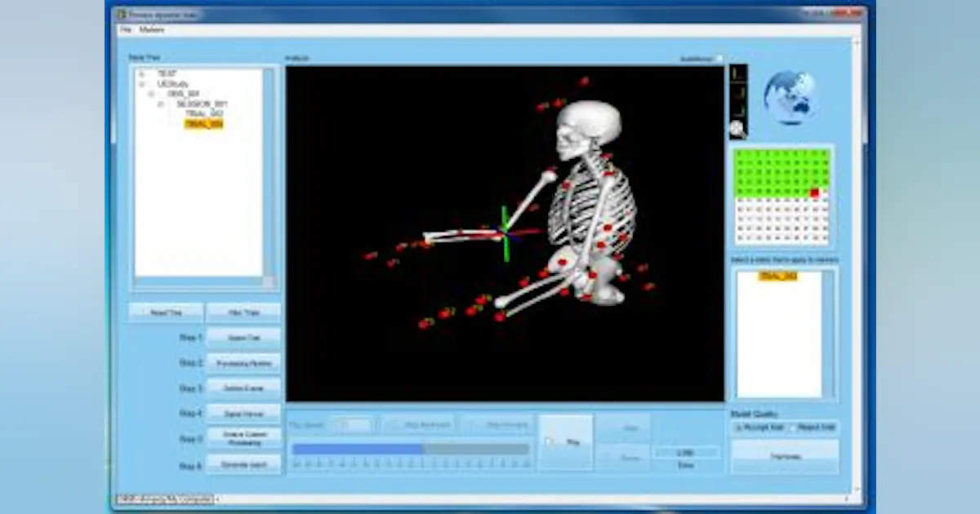This screenshot has width=980, height=514.
Task: Open the Markers menu
Action: [x=151, y=29]
